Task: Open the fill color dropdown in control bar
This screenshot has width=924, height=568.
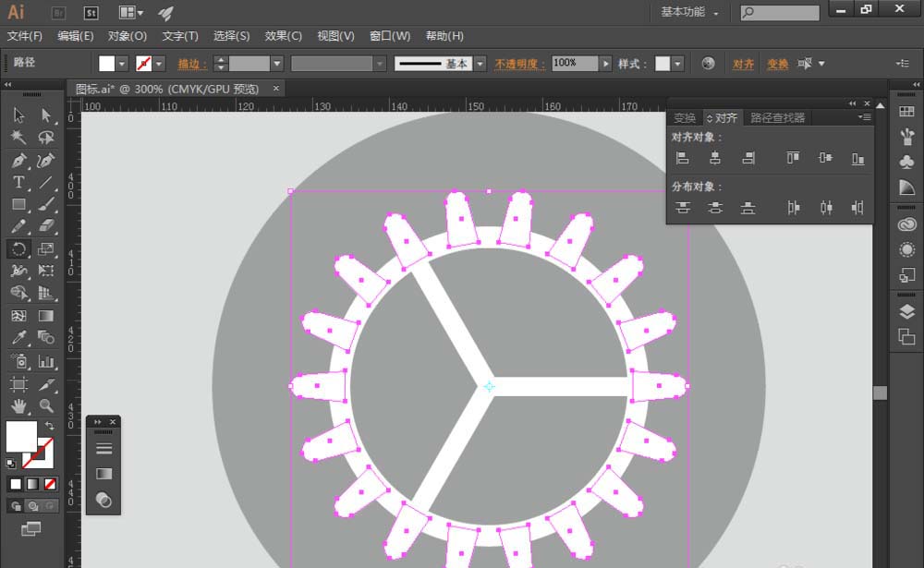Action: 122,64
